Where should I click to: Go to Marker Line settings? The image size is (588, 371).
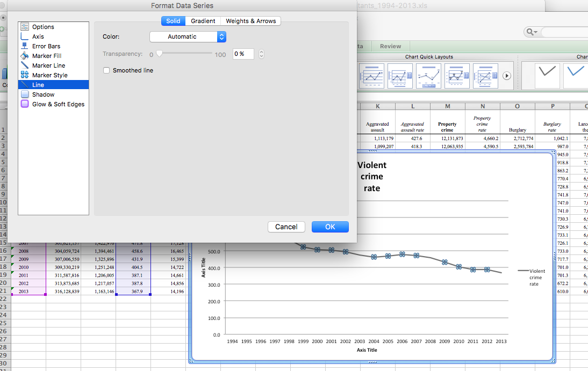coord(48,66)
